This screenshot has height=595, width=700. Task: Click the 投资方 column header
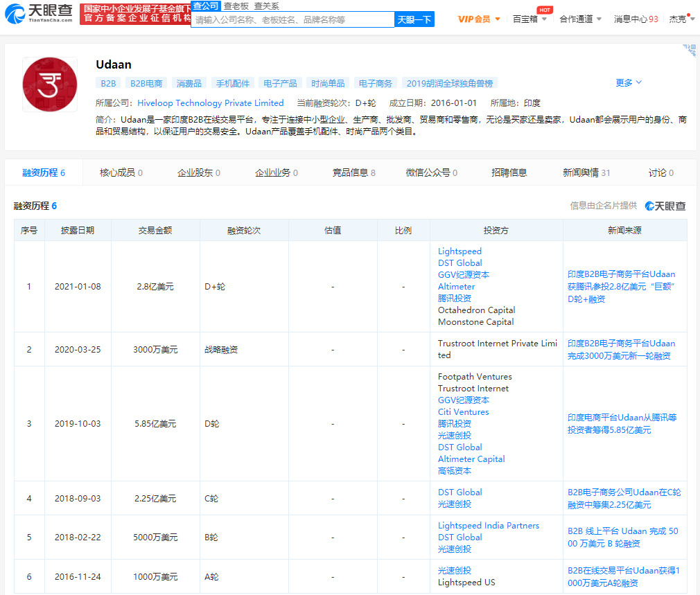point(496,230)
